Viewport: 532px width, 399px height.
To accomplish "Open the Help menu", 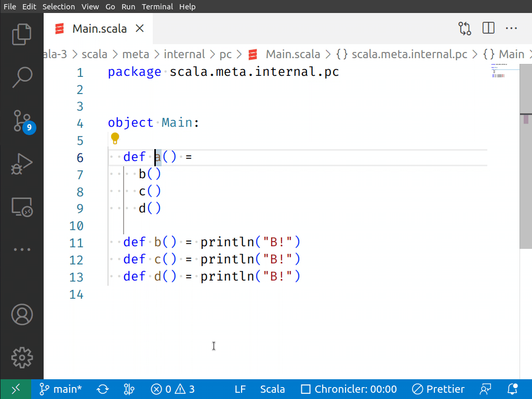I will 187,6.
